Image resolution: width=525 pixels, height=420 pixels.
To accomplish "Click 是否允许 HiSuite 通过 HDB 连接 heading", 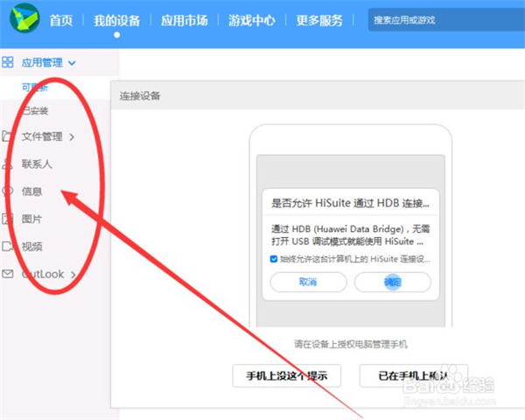I will pyautogui.click(x=350, y=203).
